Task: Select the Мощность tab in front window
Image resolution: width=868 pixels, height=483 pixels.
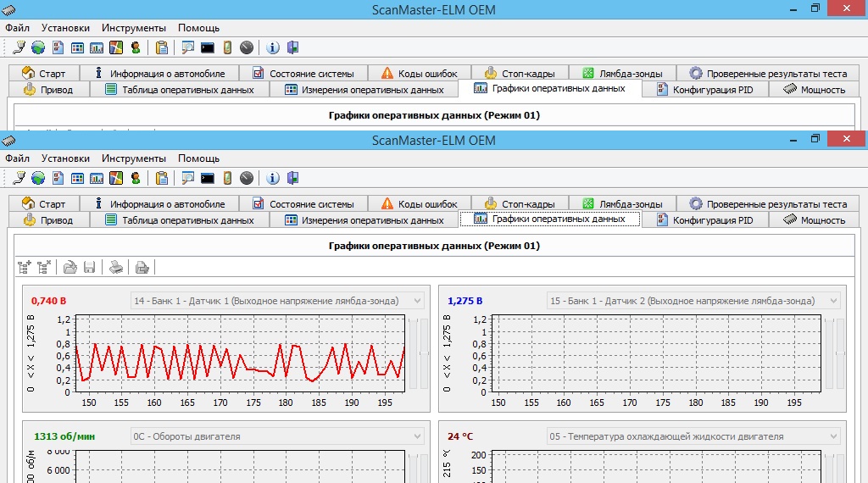Action: [x=814, y=219]
